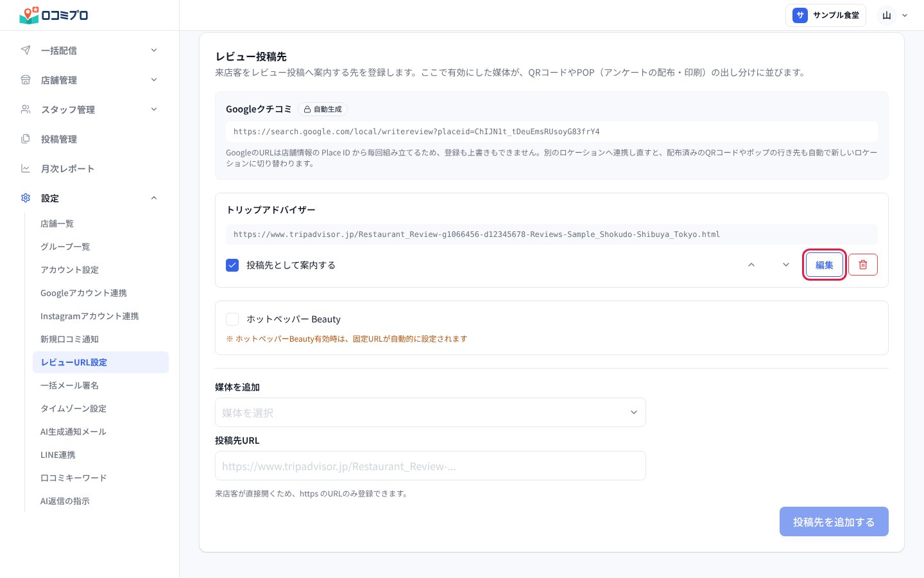Viewport: 924px width, 578px height.
Task: Select LINE連携 in the sidebar
Action: [x=101, y=455]
